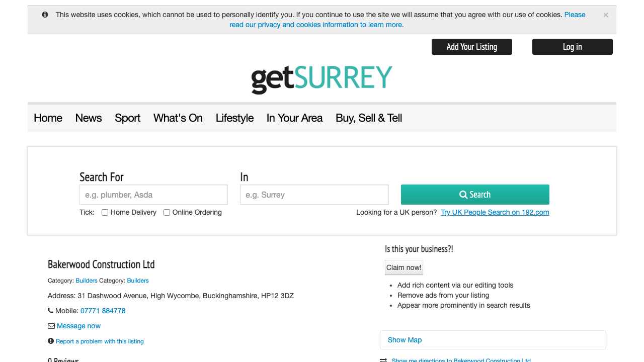Go to the What's On section

click(178, 118)
